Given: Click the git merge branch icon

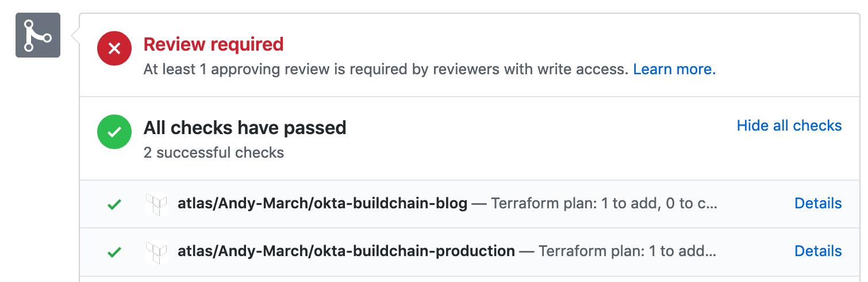Looking at the screenshot, I should pyautogui.click(x=38, y=35).
